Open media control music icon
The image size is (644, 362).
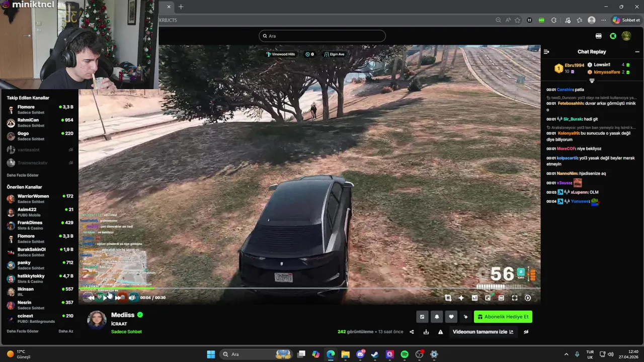coord(568,20)
